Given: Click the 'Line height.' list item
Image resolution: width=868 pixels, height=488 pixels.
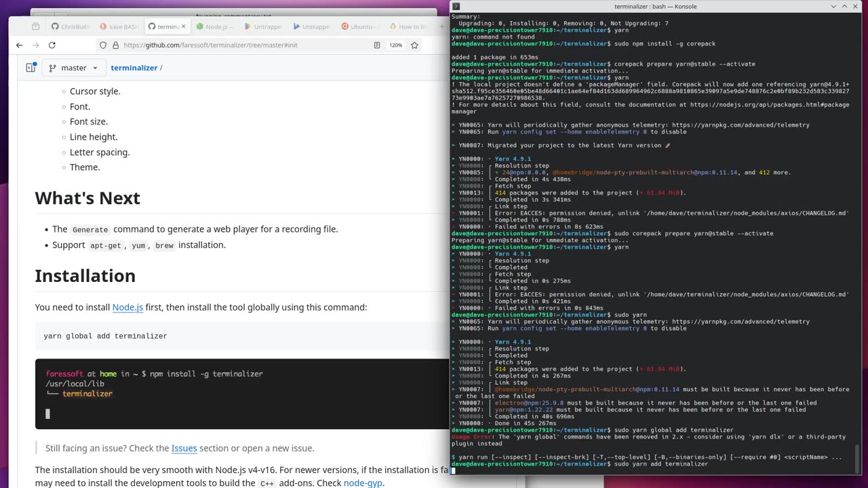Looking at the screenshot, I should 94,137.
